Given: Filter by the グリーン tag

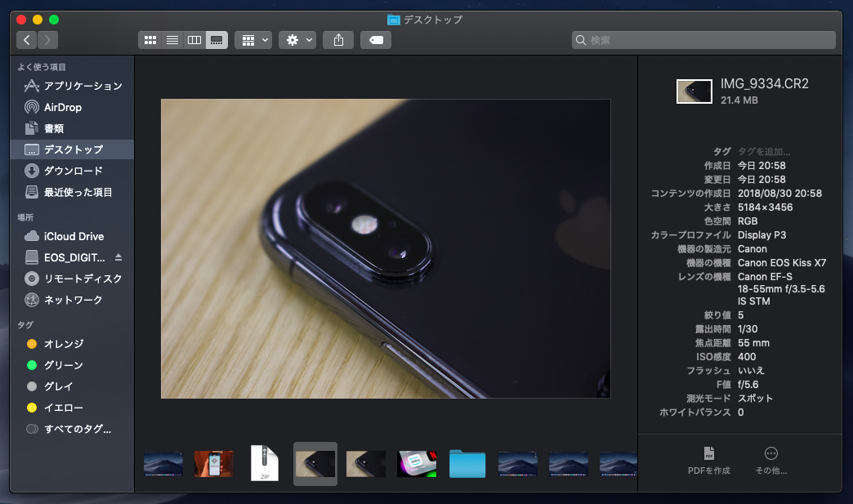Looking at the screenshot, I should click(72, 365).
